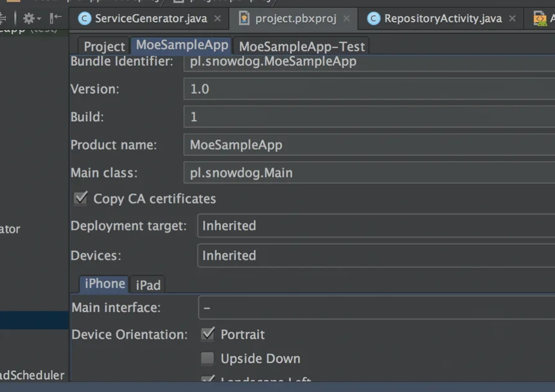Close the ServiceGenerator.java tab
The width and height of the screenshot is (555, 392).
218,18
